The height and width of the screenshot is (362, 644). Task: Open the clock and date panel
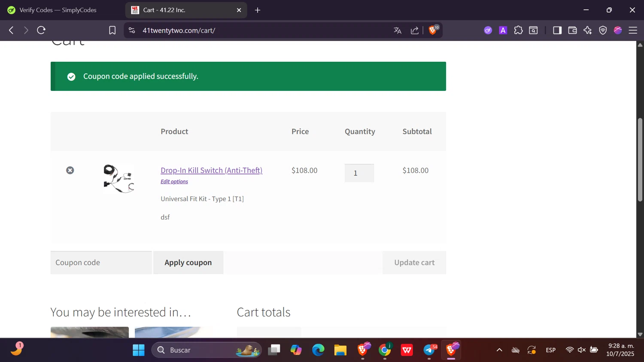[620, 350]
